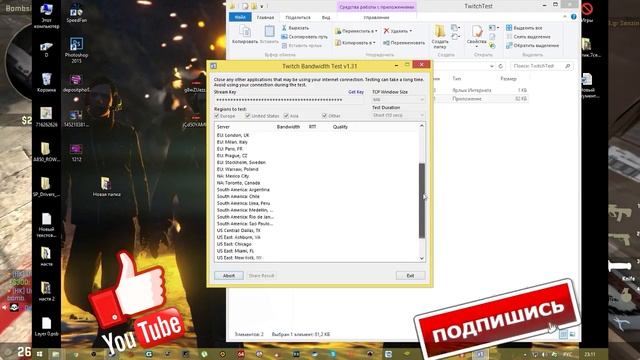
Task: Open the SpeedFan desktop icon
Action: pyautogui.click(x=76, y=13)
